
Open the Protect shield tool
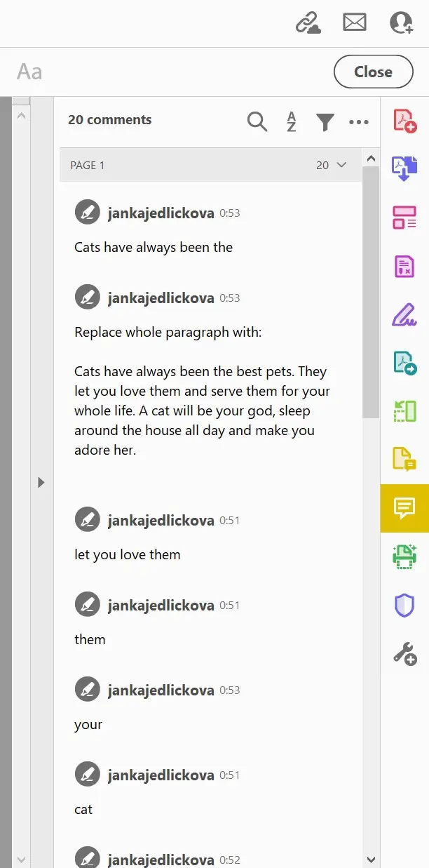point(404,605)
